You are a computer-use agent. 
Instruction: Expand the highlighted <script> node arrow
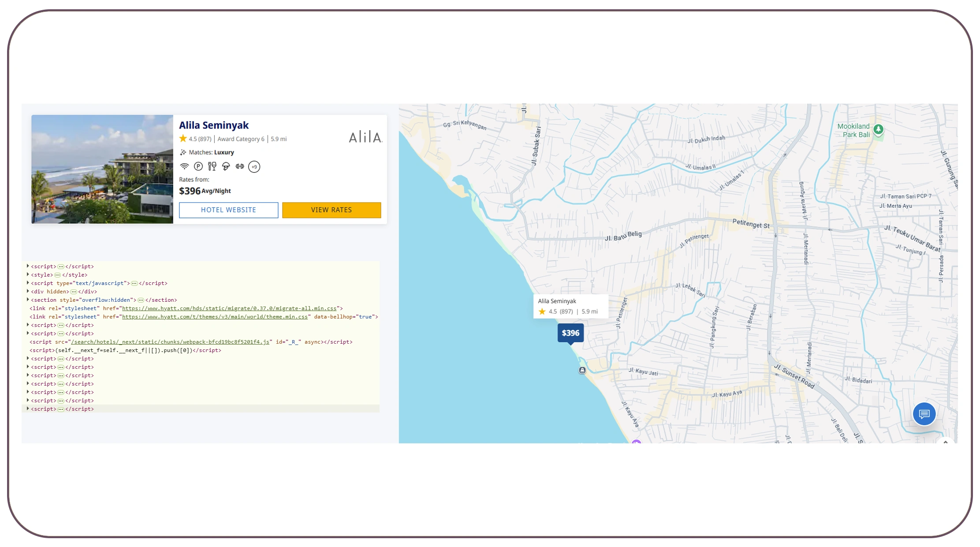click(x=28, y=408)
